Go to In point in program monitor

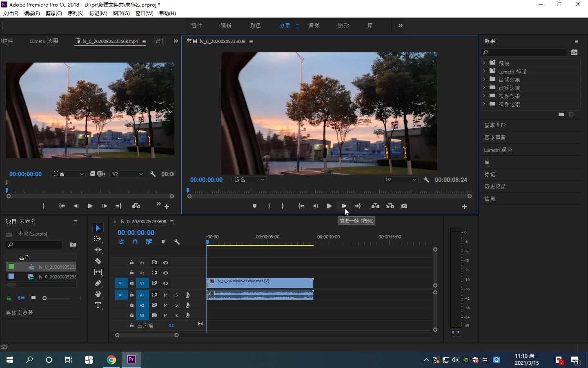tap(301, 206)
